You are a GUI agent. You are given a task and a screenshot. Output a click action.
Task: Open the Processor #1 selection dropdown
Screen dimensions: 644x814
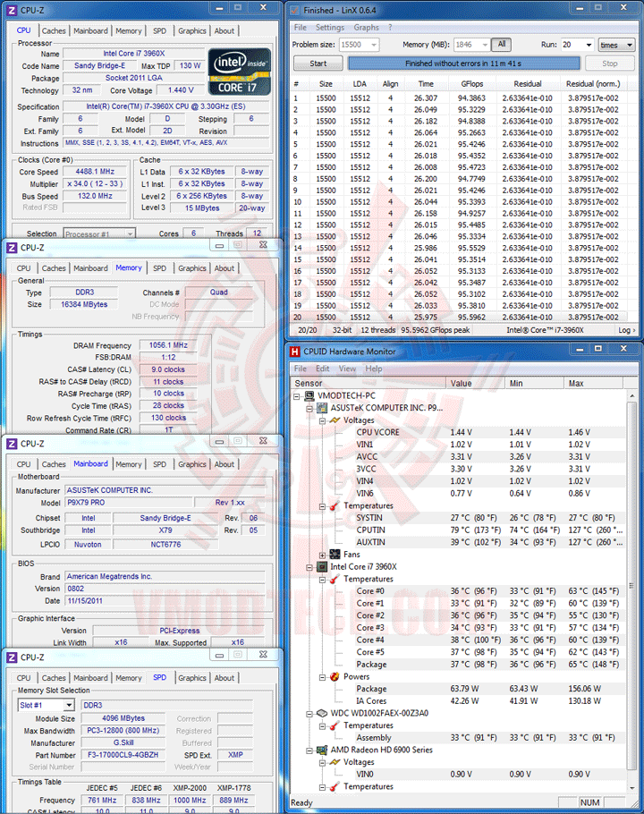click(130, 234)
